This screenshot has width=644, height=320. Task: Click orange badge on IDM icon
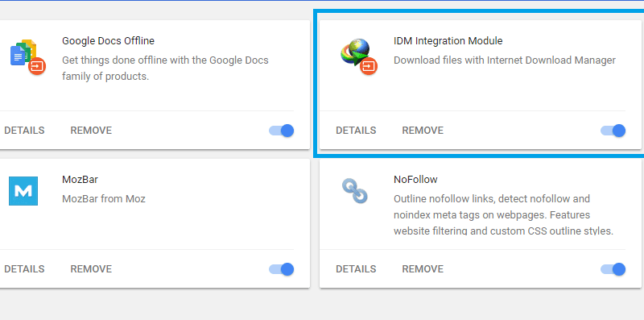[369, 66]
